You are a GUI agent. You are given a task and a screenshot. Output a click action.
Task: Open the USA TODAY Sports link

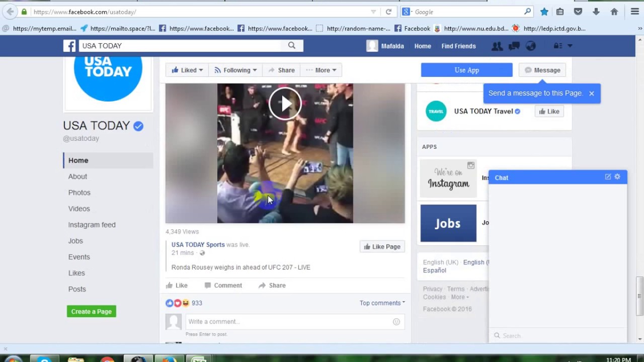[198, 245]
